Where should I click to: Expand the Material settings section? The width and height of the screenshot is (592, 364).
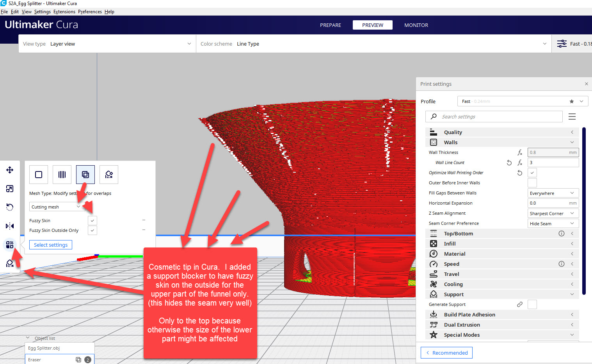[x=502, y=254]
